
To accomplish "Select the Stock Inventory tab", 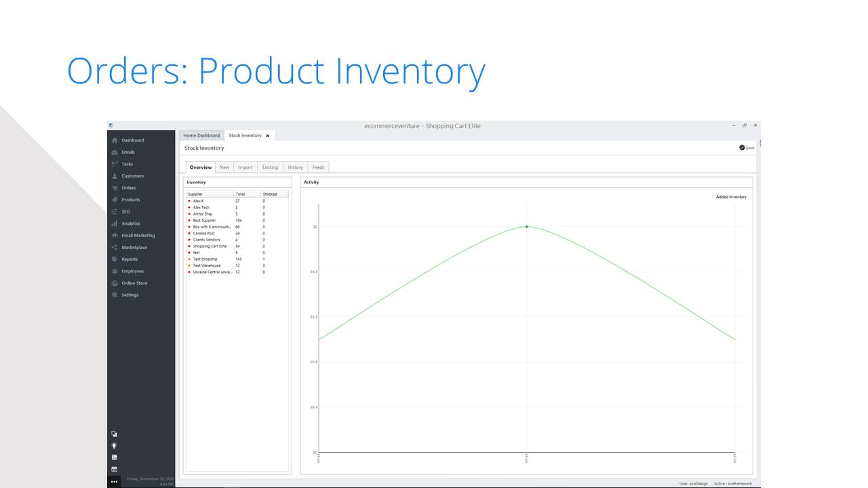I will [x=245, y=136].
